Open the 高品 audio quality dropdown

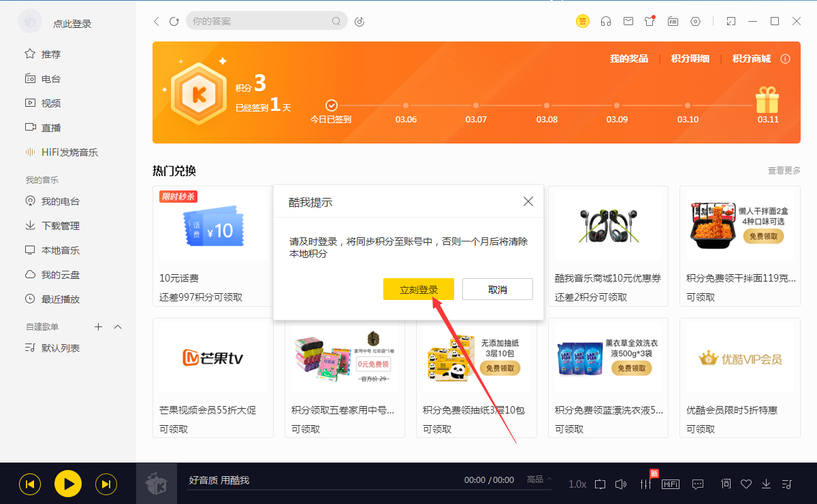pos(538,480)
